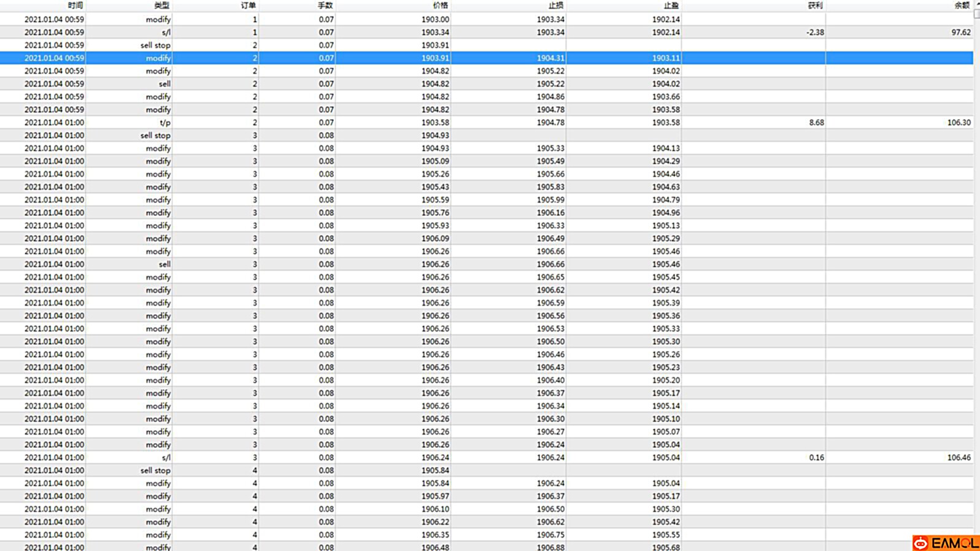This screenshot has width=980, height=551.
Task: Click the 订单 column header
Action: click(249, 6)
